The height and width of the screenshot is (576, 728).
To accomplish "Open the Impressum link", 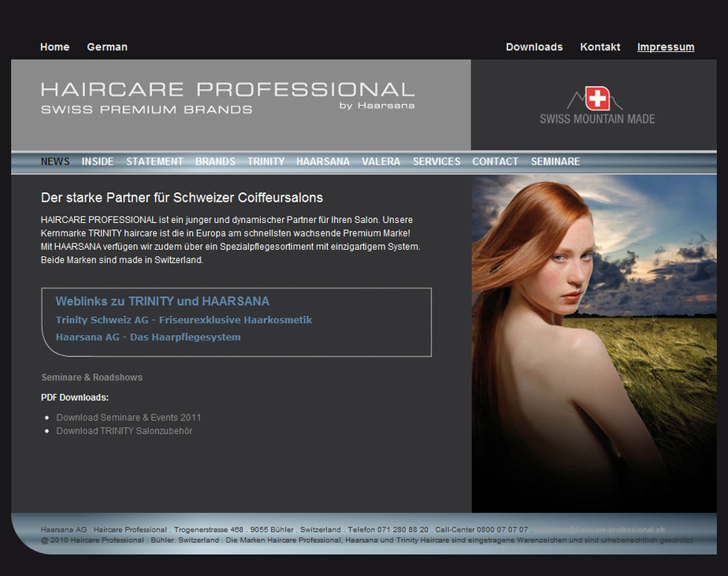I will coord(666,47).
